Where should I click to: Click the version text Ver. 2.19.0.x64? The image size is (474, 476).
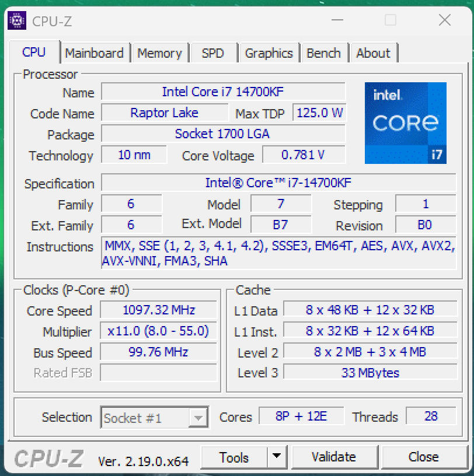click(143, 461)
